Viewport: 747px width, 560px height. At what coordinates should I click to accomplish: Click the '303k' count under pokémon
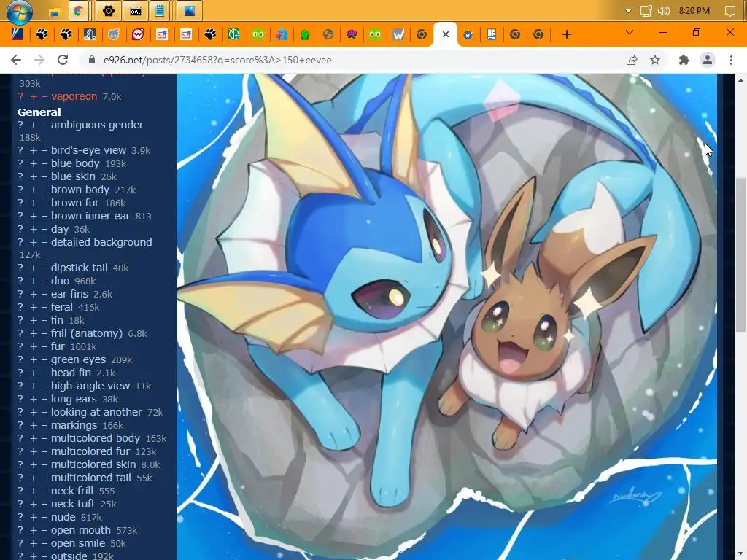pos(30,84)
